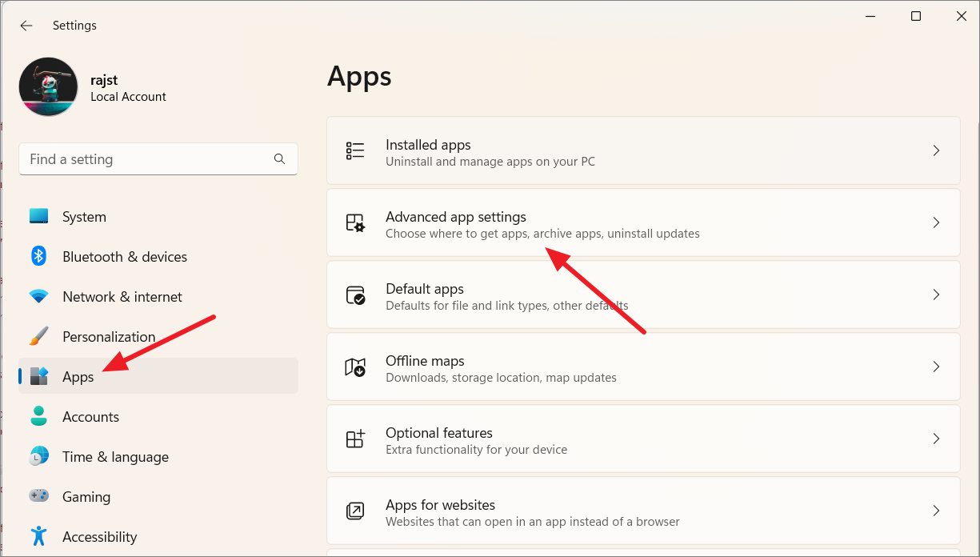Open Advanced app settings
This screenshot has height=557, width=980.
click(643, 222)
